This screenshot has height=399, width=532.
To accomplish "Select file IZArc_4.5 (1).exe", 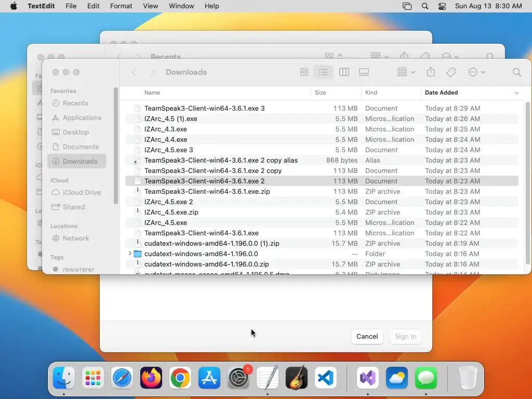I will (322, 119).
